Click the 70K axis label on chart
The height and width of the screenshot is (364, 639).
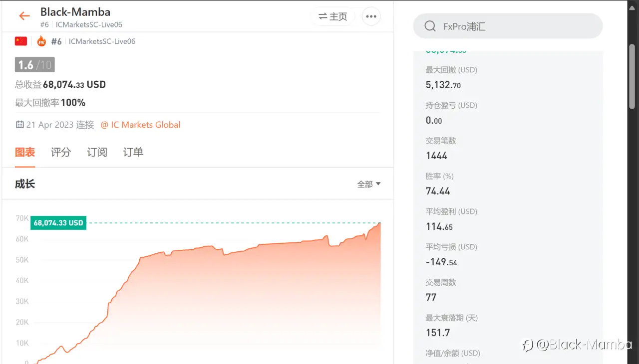(x=22, y=218)
